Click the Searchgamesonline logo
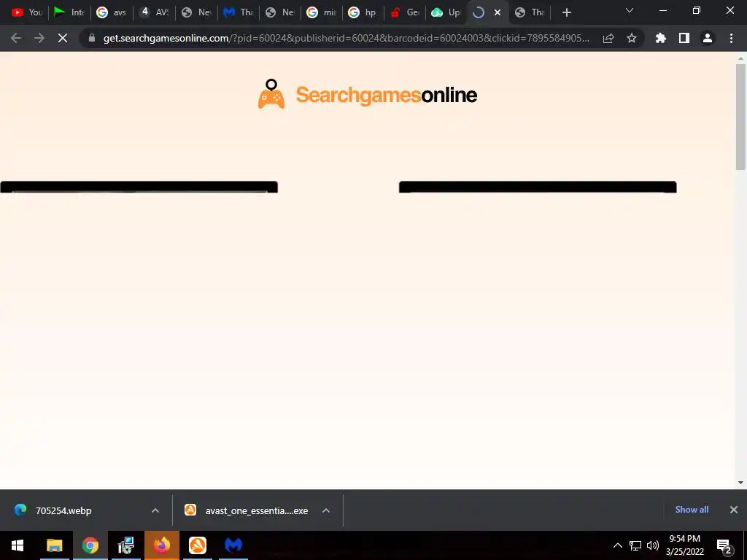 [368, 94]
